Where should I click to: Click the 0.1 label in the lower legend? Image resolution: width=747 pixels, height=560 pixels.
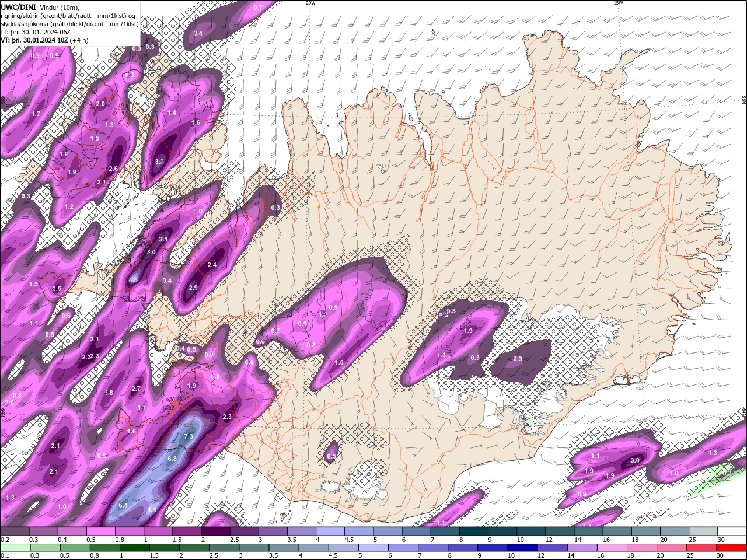coord(4,556)
